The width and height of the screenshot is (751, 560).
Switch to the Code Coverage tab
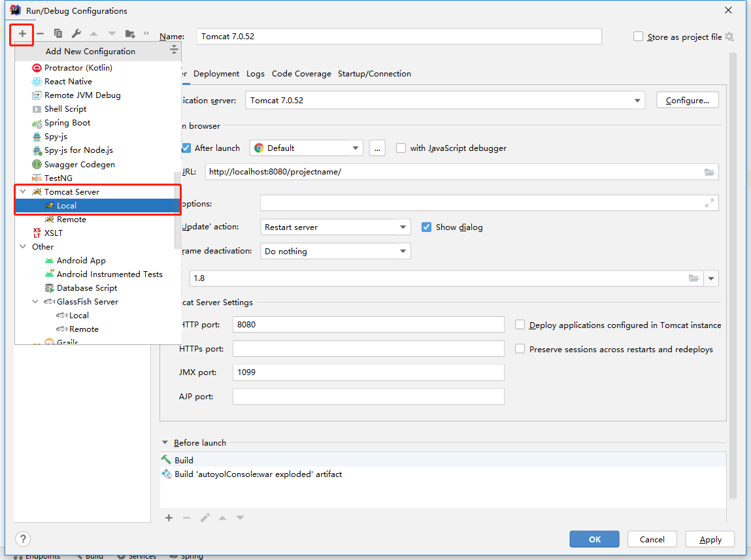[301, 74]
